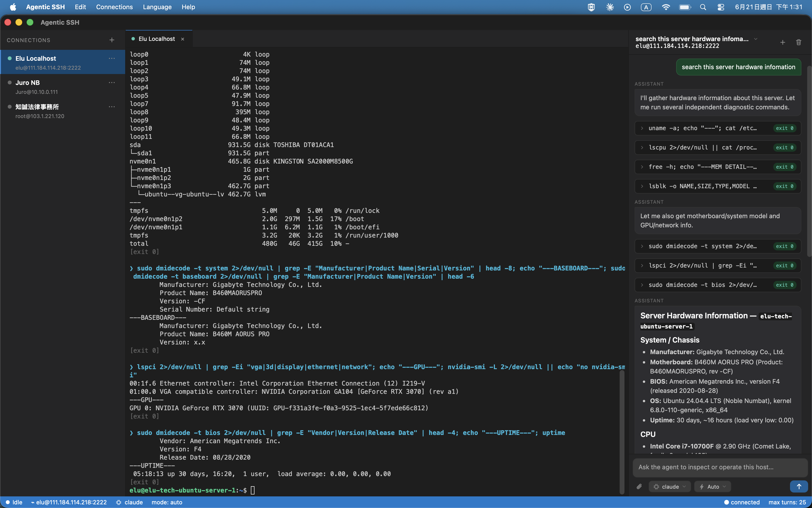This screenshot has height=508, width=812.
Task: Click the play circle menu bar icon
Action: (627, 7)
